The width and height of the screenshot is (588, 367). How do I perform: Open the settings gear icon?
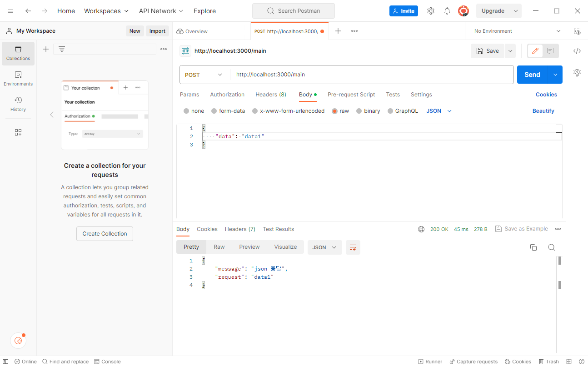point(431,11)
